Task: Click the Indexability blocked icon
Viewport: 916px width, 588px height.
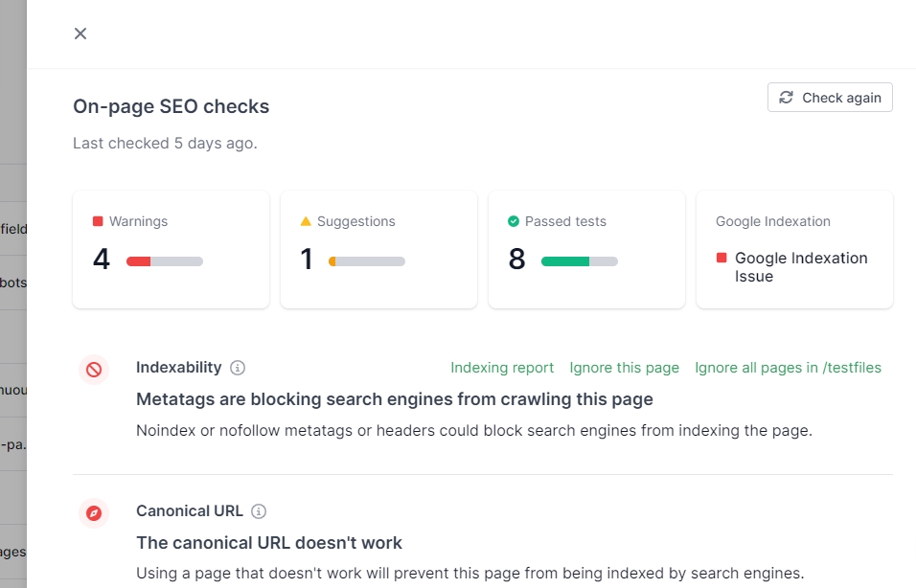Action: 94,369
